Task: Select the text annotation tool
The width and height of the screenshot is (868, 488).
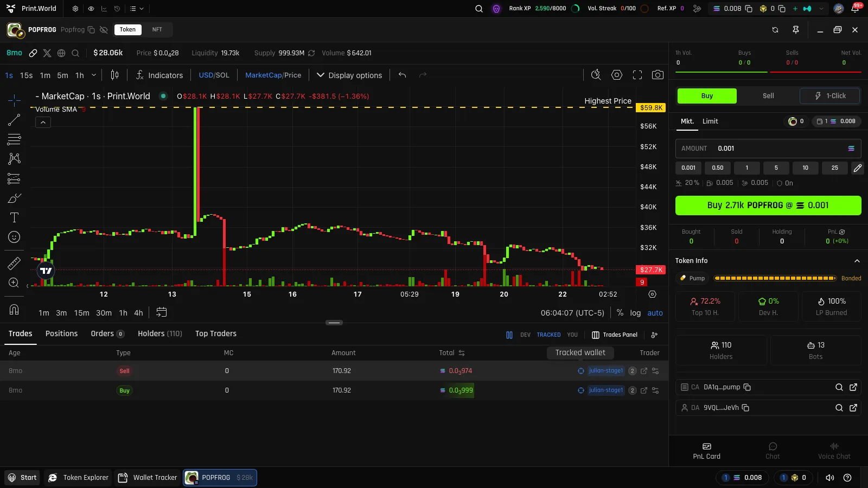Action: (x=14, y=217)
